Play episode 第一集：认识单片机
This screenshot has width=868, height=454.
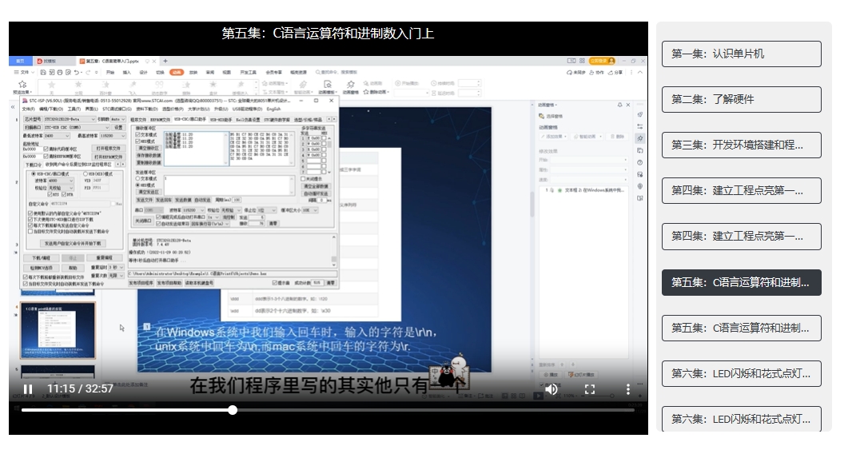pos(741,54)
